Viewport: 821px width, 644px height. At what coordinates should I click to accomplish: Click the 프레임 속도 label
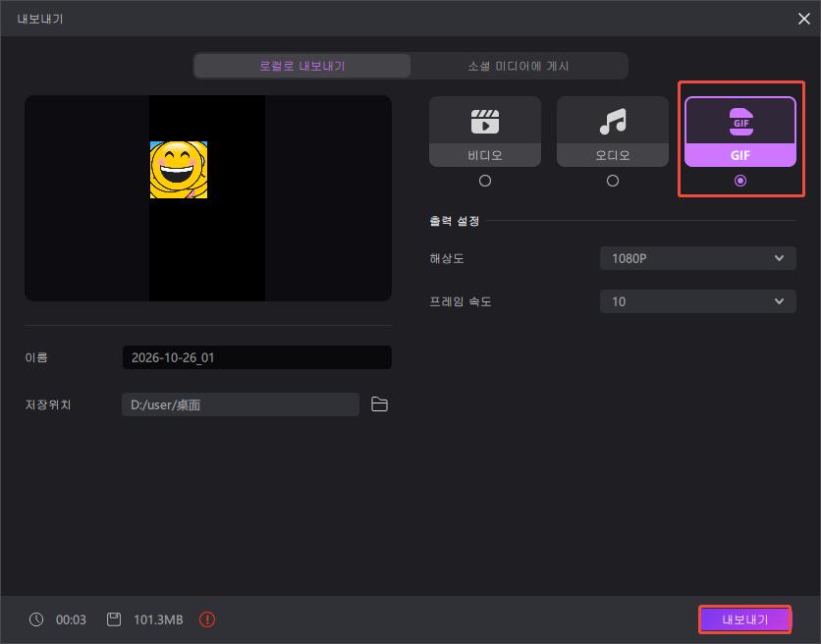click(461, 301)
